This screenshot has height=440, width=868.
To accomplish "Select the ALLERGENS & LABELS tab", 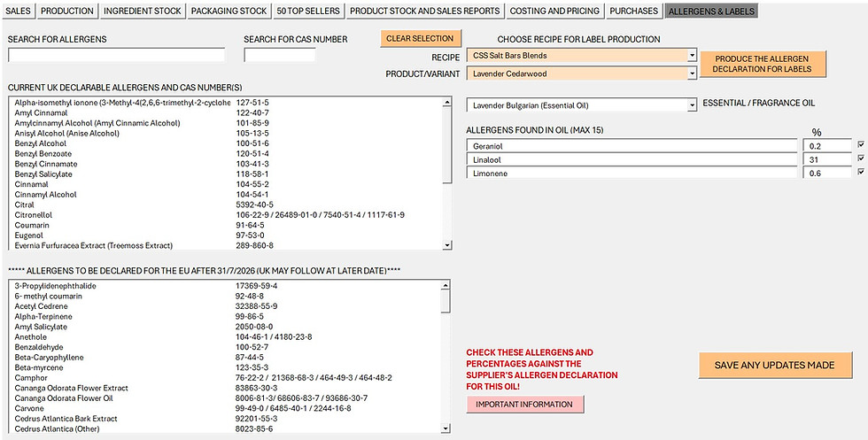I will point(711,11).
